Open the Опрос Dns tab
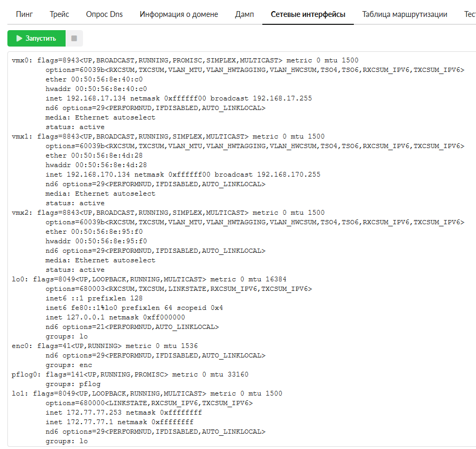This screenshot has width=476, height=449. (x=104, y=14)
